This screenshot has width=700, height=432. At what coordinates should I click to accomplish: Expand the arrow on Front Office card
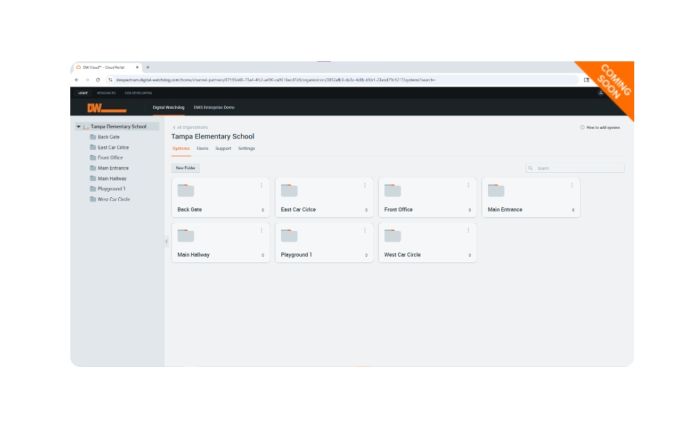click(x=469, y=210)
